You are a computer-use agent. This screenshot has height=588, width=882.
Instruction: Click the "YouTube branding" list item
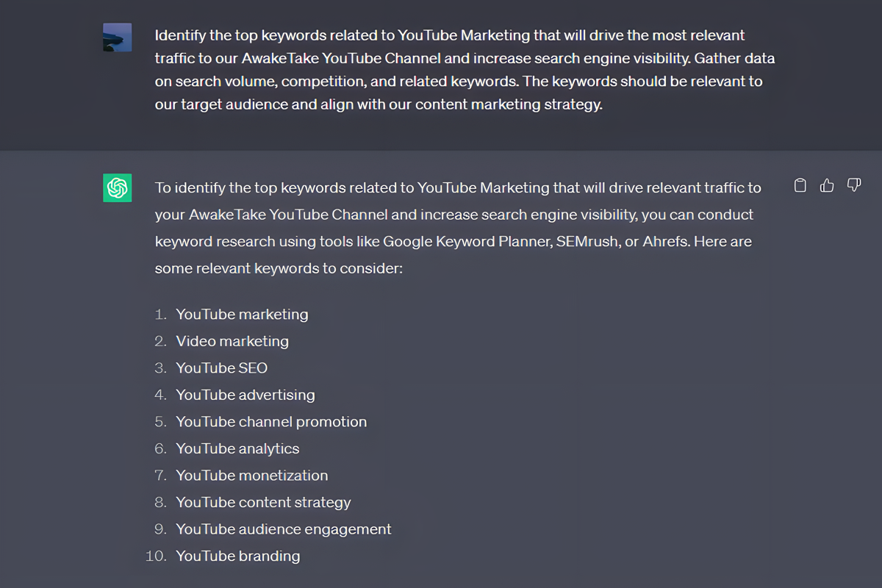pyautogui.click(x=237, y=556)
